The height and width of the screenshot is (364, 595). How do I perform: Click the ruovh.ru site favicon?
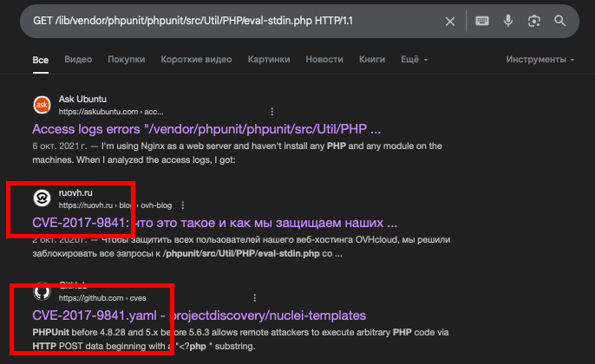(x=41, y=198)
